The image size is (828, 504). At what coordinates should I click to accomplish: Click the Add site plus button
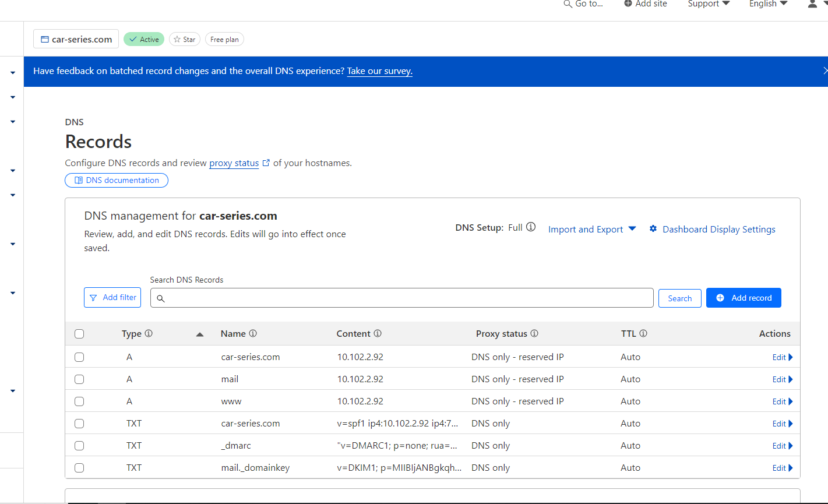[x=628, y=3]
